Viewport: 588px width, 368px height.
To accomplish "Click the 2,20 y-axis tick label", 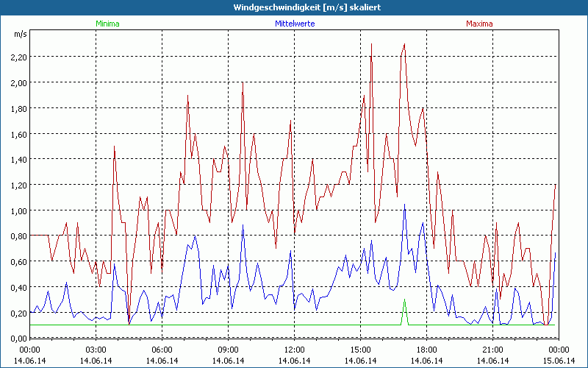I will (19, 57).
